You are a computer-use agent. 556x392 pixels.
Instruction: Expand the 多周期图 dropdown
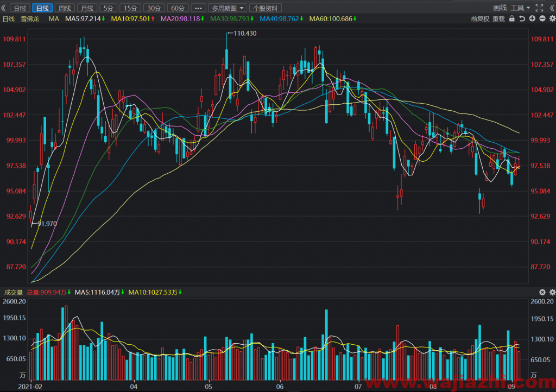click(x=228, y=8)
